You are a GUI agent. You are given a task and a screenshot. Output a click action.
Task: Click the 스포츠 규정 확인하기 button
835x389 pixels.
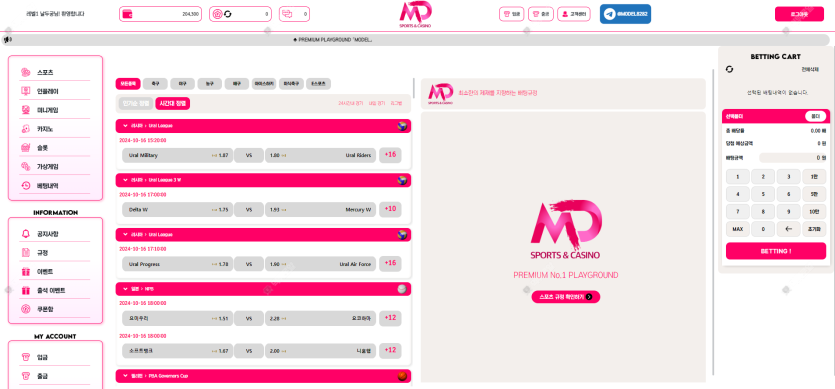click(x=566, y=297)
